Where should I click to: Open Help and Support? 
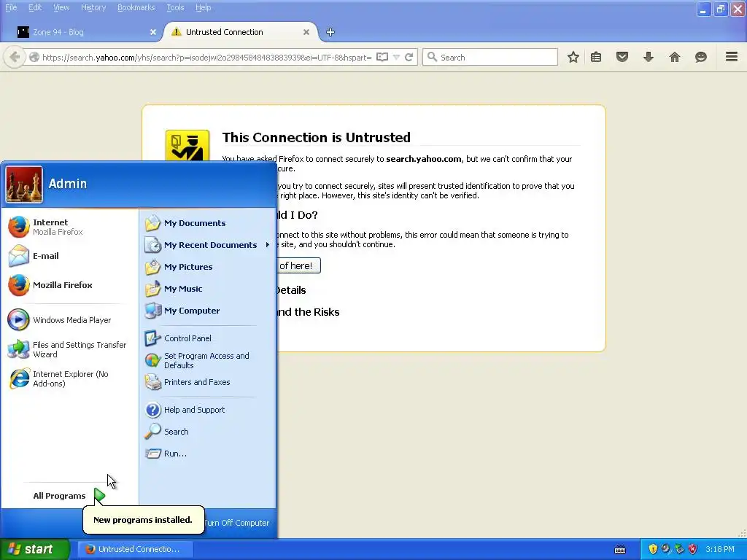[x=208, y=410]
